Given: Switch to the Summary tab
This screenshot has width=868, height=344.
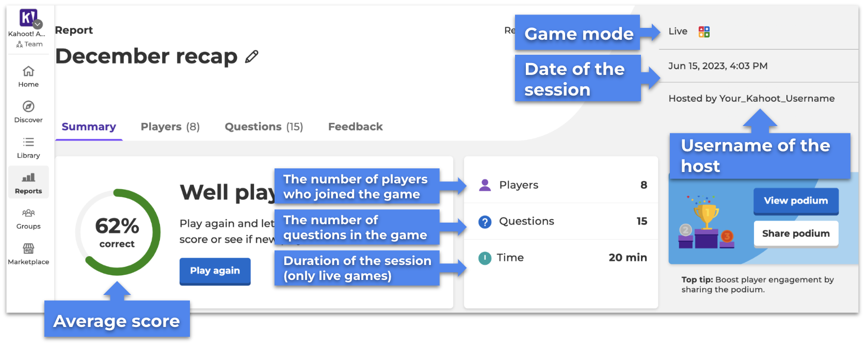Looking at the screenshot, I should [89, 127].
